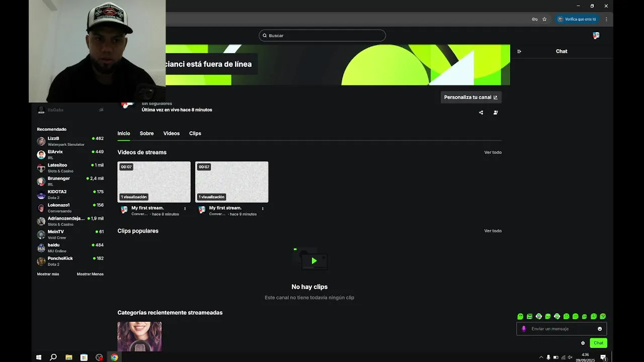Open Chrome three-dot menu

606,19
